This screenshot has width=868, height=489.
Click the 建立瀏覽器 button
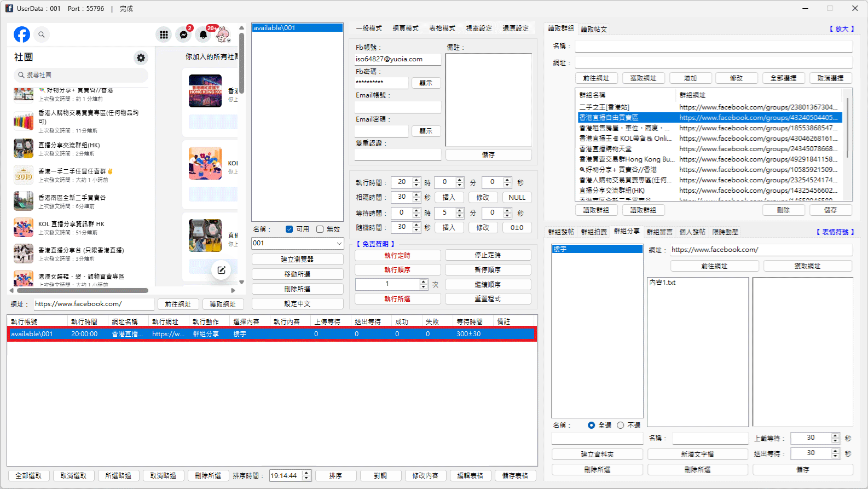[297, 259]
